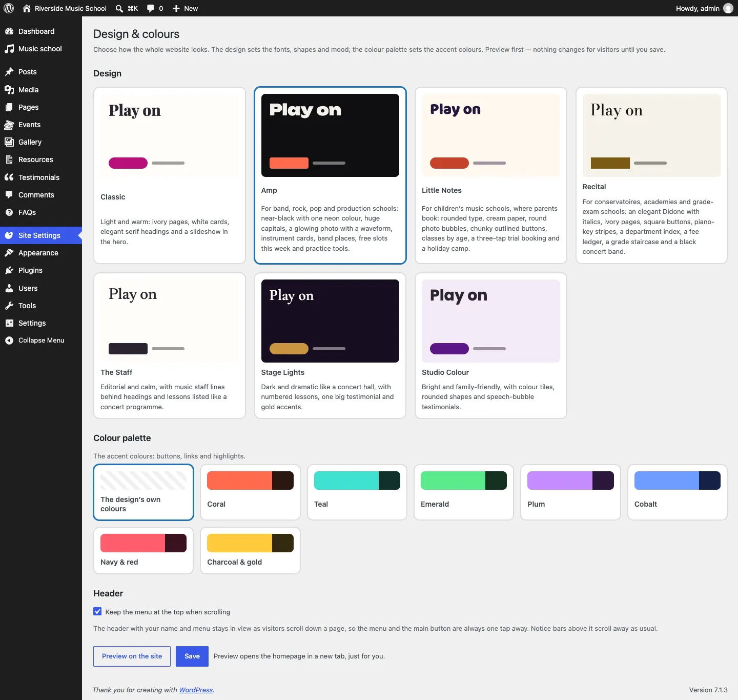
Task: Click Riverside Music School site name
Action: (71, 8)
